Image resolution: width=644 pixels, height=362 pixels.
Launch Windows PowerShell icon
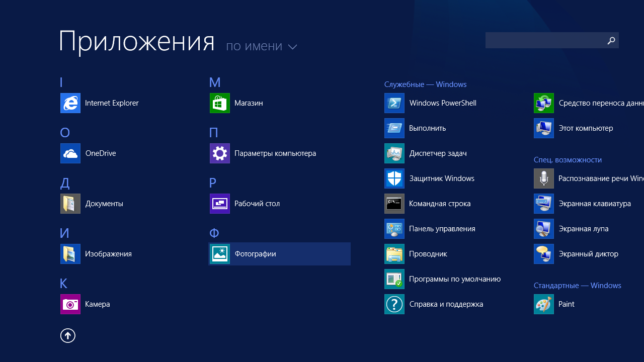(394, 103)
